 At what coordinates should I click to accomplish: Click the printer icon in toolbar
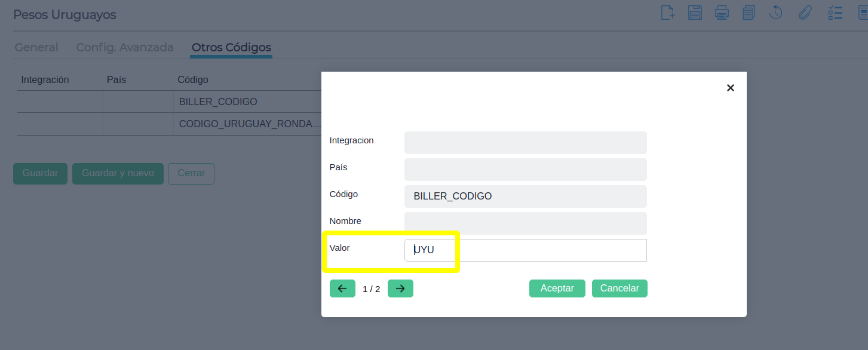(722, 13)
